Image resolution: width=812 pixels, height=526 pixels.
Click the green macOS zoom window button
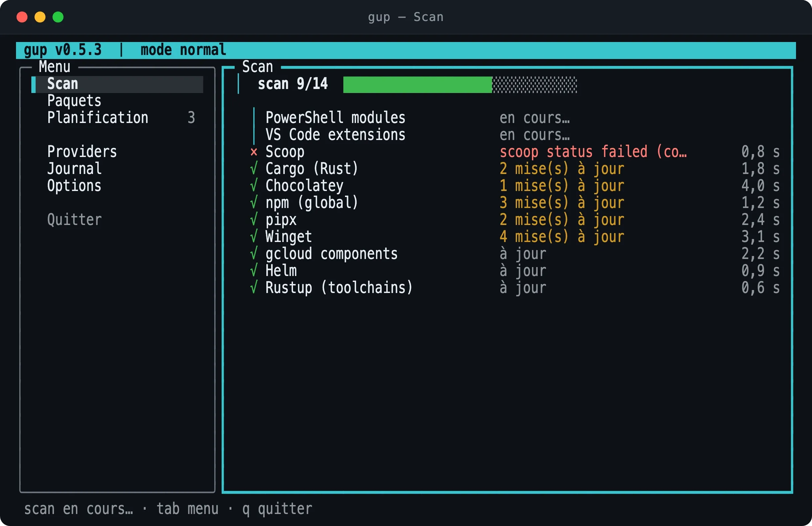(58, 17)
